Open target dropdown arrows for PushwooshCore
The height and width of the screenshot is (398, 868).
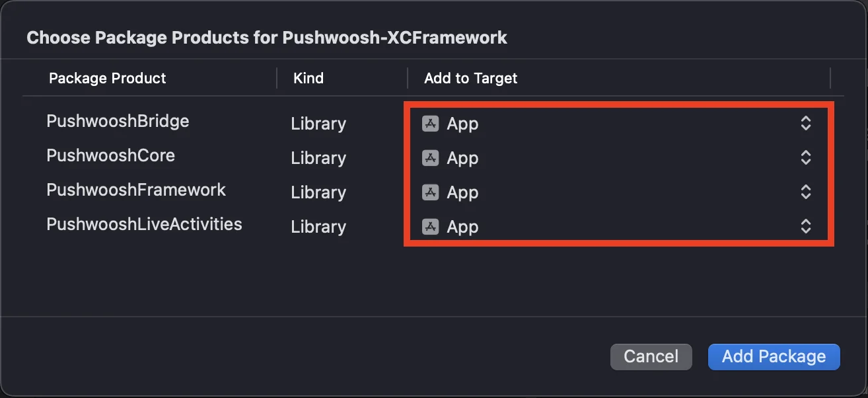[x=805, y=158]
